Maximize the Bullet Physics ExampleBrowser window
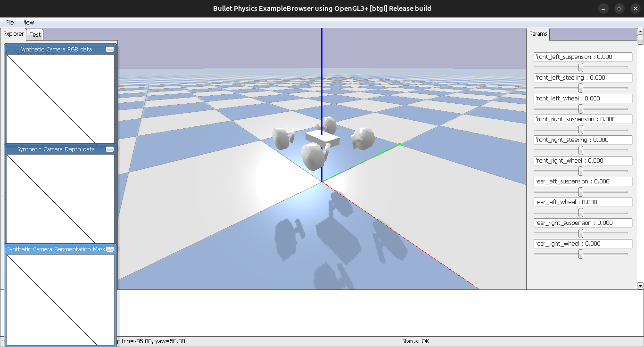 (x=619, y=8)
